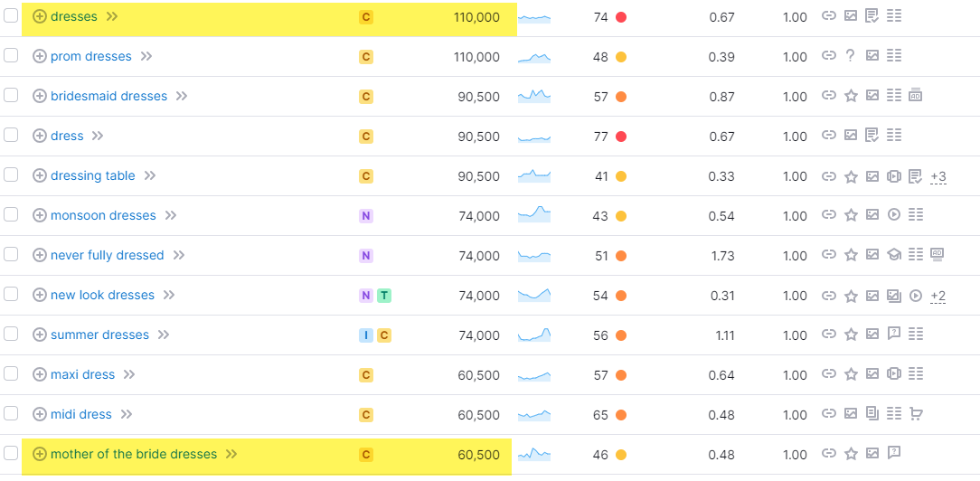Expand midi dress double chevron
This screenshot has width=980, height=481.
[x=127, y=414]
